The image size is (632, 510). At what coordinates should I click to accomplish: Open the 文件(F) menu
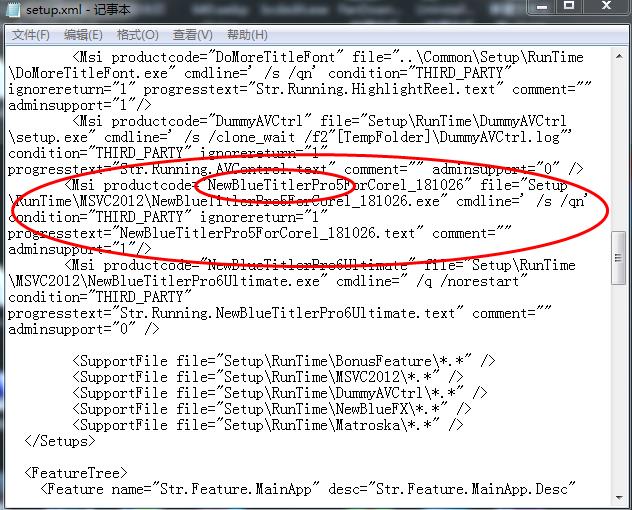tap(31, 35)
